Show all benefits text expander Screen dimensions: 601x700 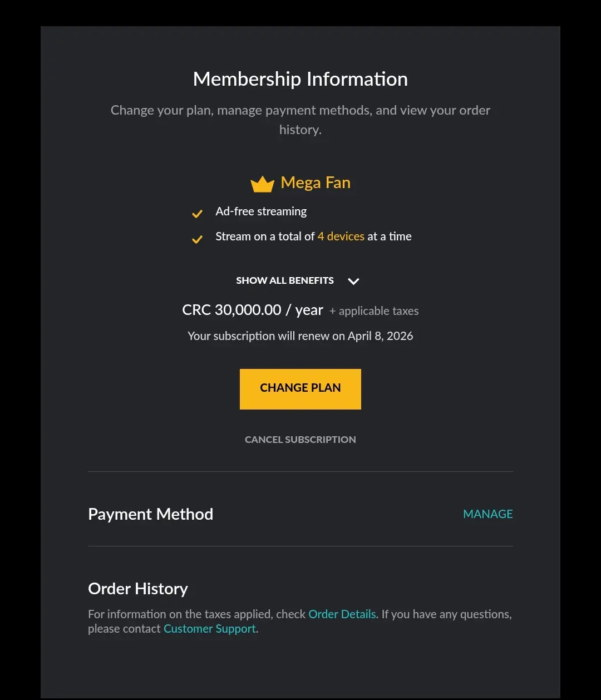click(285, 280)
